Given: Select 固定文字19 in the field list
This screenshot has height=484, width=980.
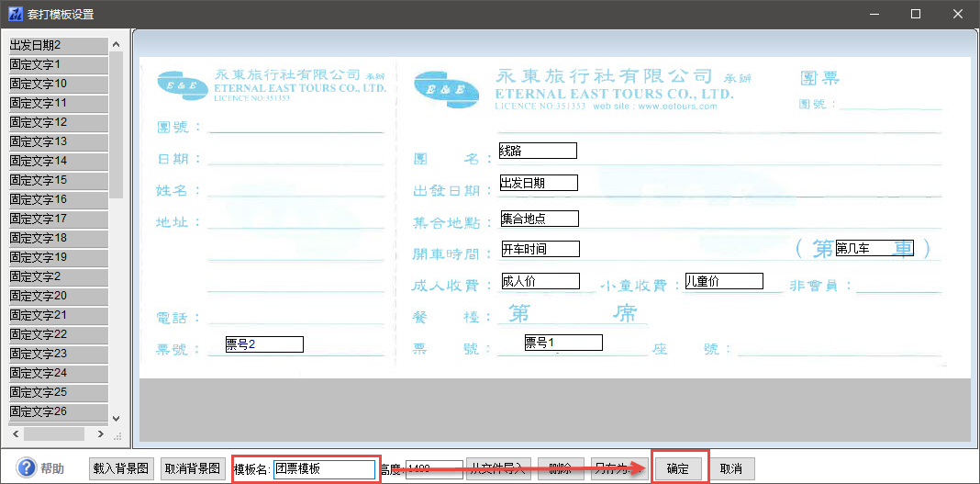Looking at the screenshot, I should tap(58, 257).
